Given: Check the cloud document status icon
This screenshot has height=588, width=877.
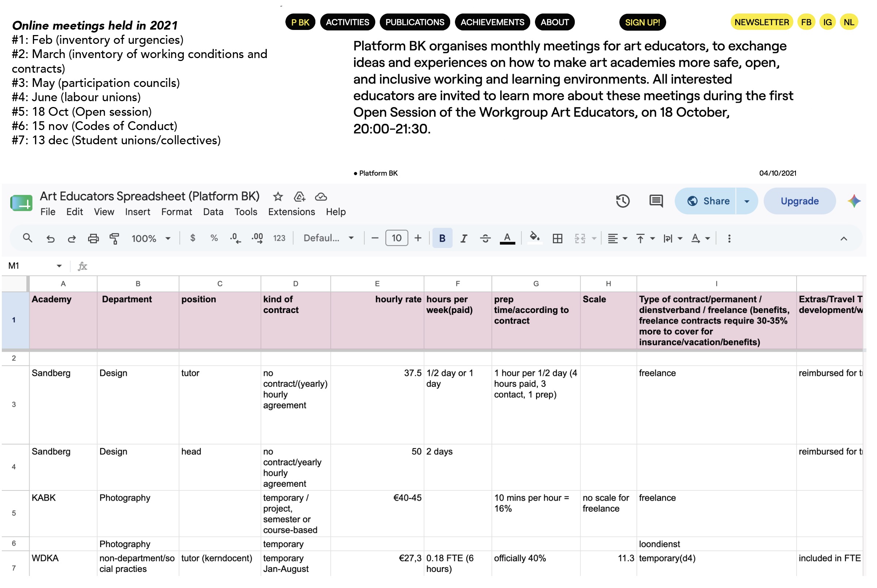Looking at the screenshot, I should point(321,197).
